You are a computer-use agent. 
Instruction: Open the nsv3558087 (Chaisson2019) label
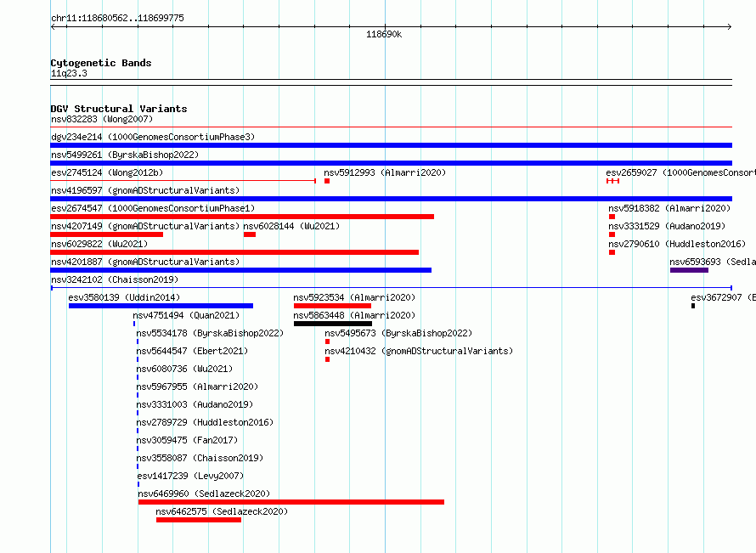(200, 458)
